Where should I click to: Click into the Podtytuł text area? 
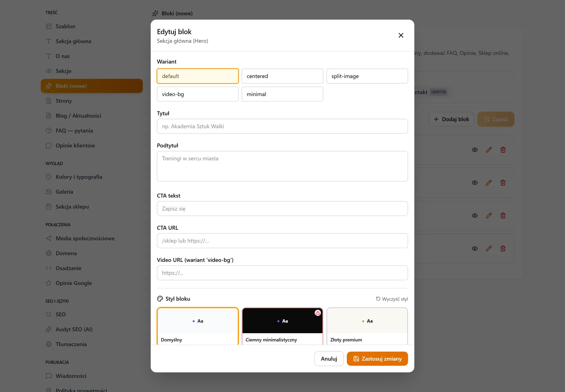point(282,166)
